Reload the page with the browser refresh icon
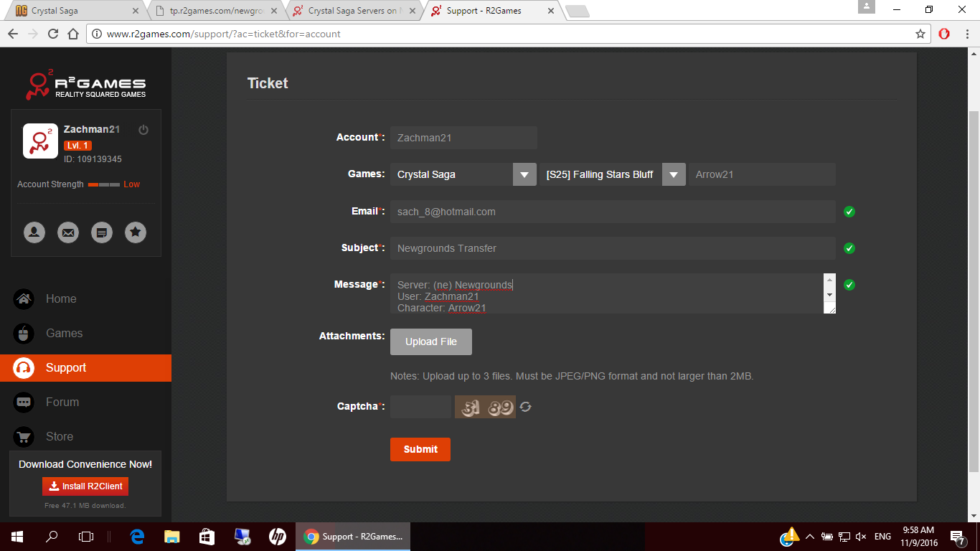Viewport: 980px width, 551px height. coord(53,34)
